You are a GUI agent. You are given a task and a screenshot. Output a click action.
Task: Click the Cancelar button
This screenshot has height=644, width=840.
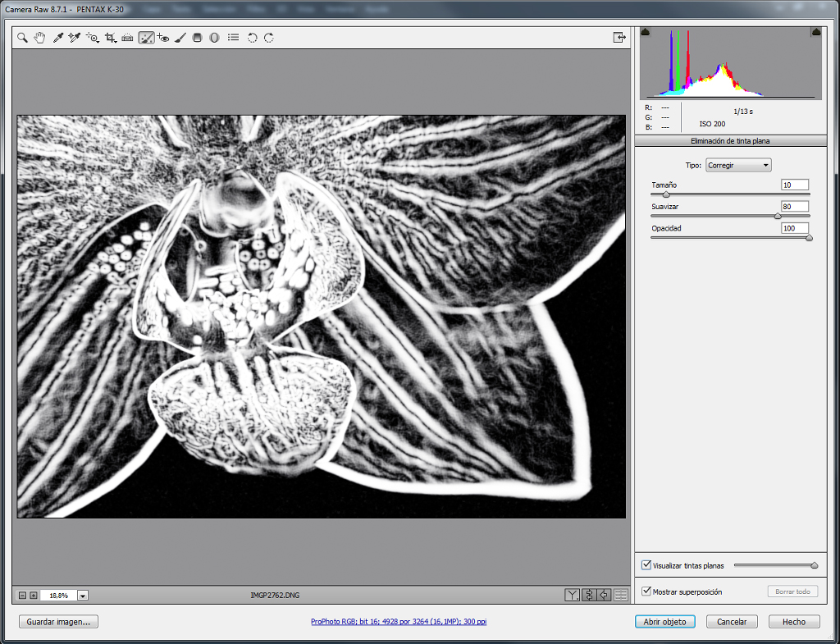tap(732, 622)
